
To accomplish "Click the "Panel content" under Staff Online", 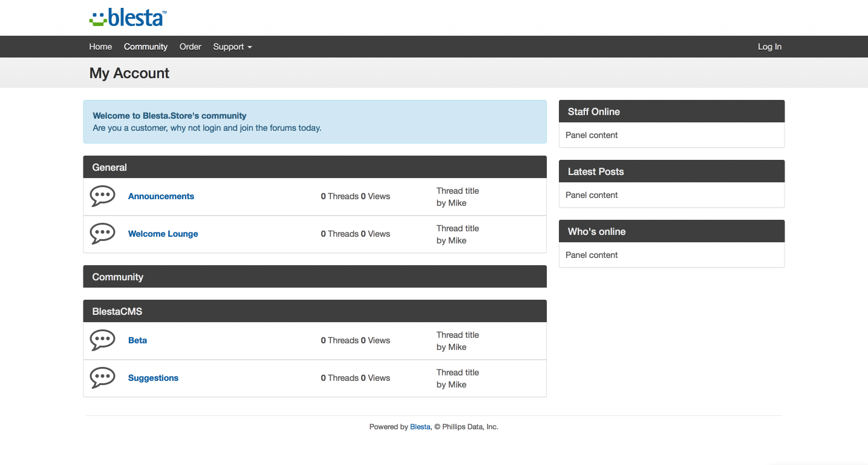I will 592,135.
